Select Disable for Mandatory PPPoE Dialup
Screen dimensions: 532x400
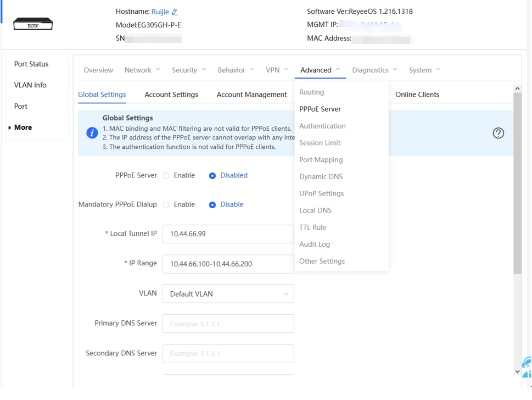[x=212, y=205]
